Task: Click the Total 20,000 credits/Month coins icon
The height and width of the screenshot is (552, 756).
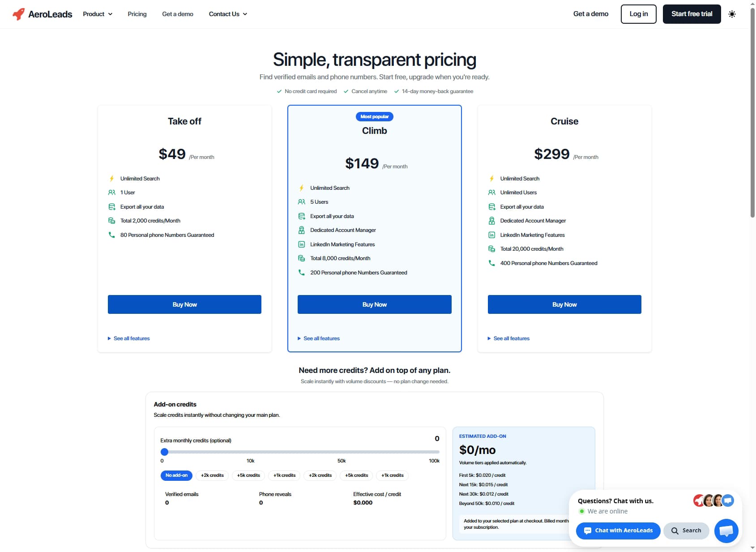Action: coord(491,249)
